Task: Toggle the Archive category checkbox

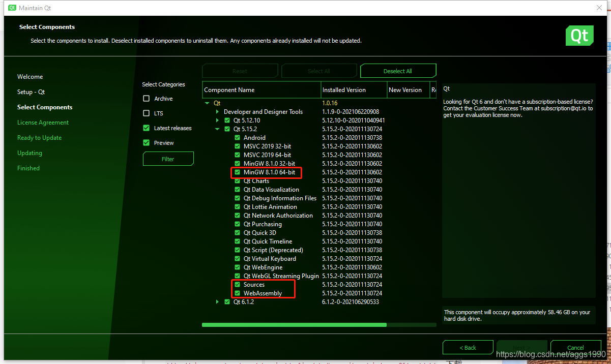Action: pos(147,99)
